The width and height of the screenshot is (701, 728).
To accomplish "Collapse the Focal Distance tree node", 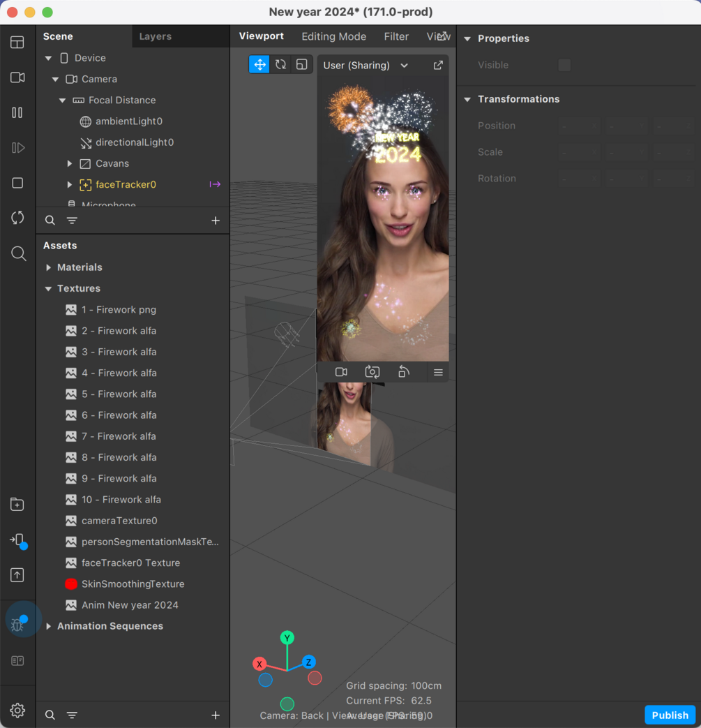I will pos(62,101).
